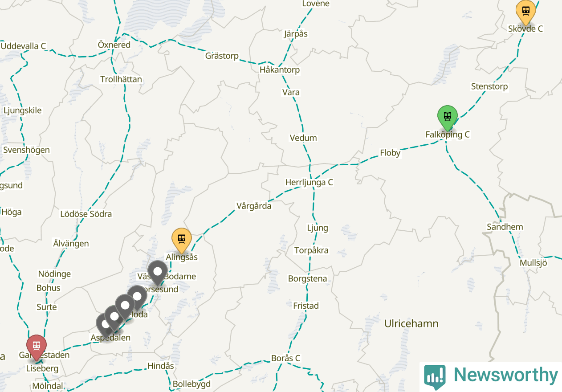Click the Ulricehamn town label
This screenshot has height=392, width=562.
[411, 323]
